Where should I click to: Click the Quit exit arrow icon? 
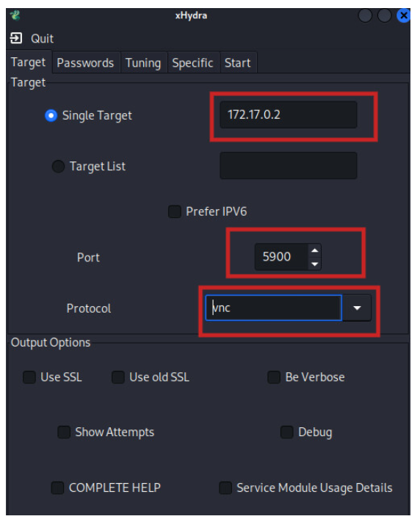click(x=16, y=38)
